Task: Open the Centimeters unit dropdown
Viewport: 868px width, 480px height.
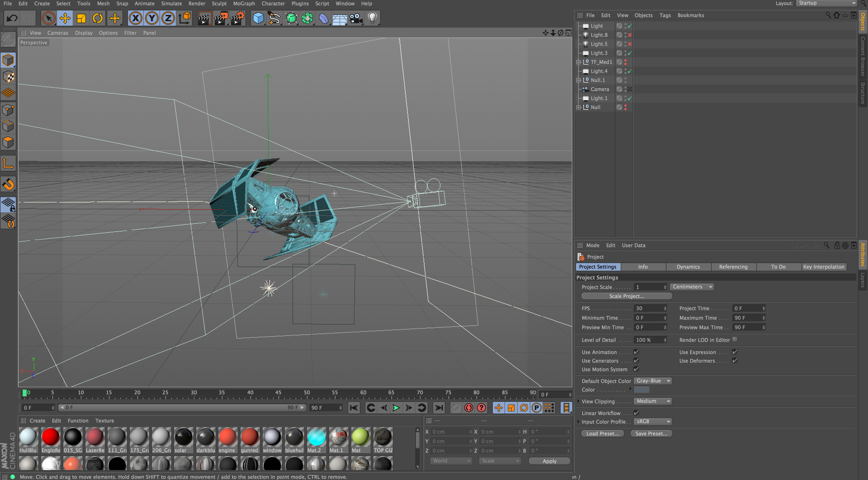Action: tap(692, 287)
